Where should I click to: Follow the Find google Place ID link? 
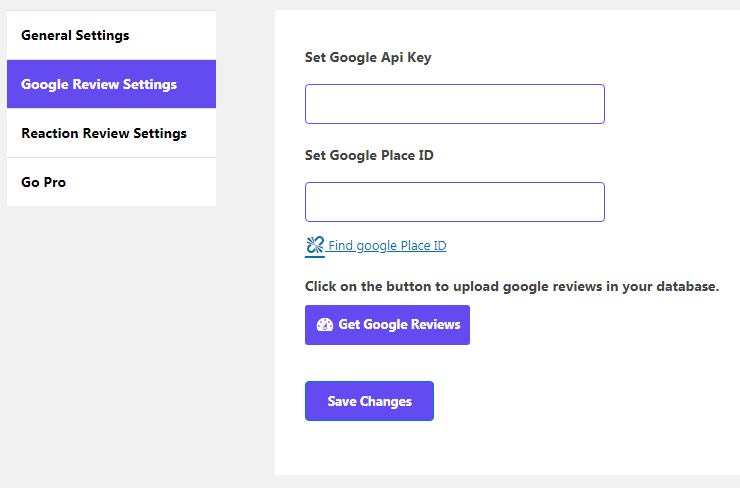[x=387, y=246]
